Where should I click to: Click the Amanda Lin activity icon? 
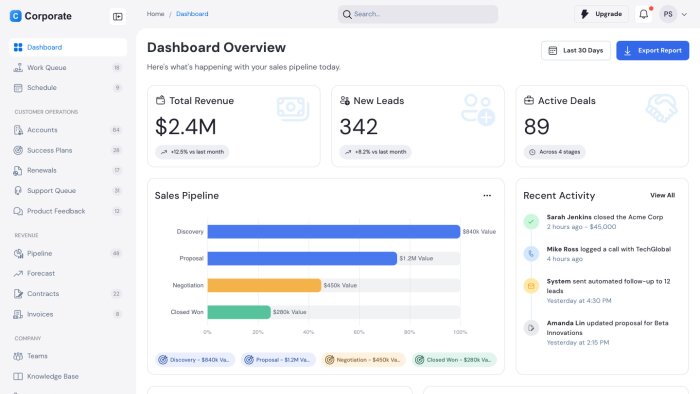click(531, 328)
